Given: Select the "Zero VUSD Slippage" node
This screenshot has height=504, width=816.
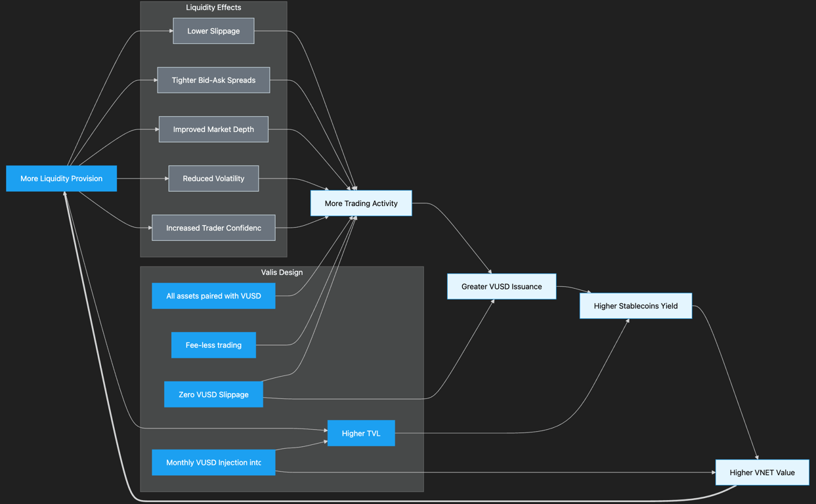Looking at the screenshot, I should click(x=213, y=394).
